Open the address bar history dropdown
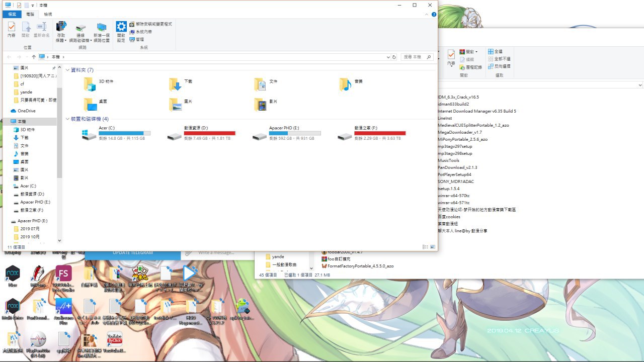The width and height of the screenshot is (644, 362). pyautogui.click(x=388, y=57)
